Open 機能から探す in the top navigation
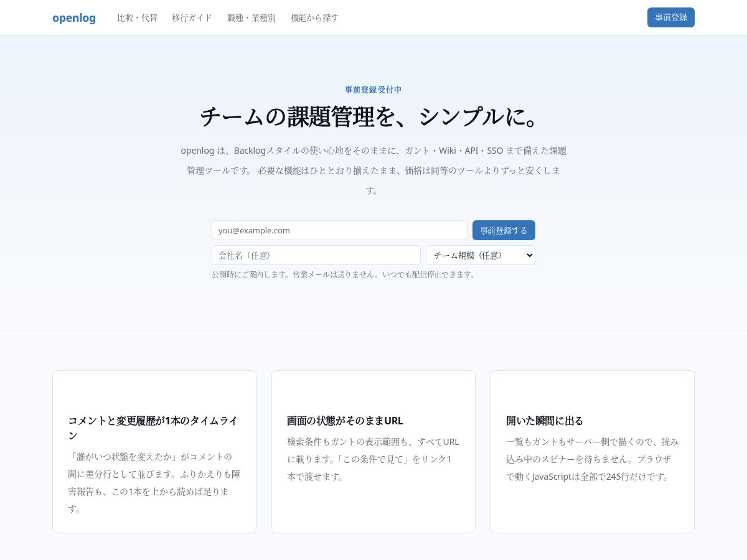 314,17
